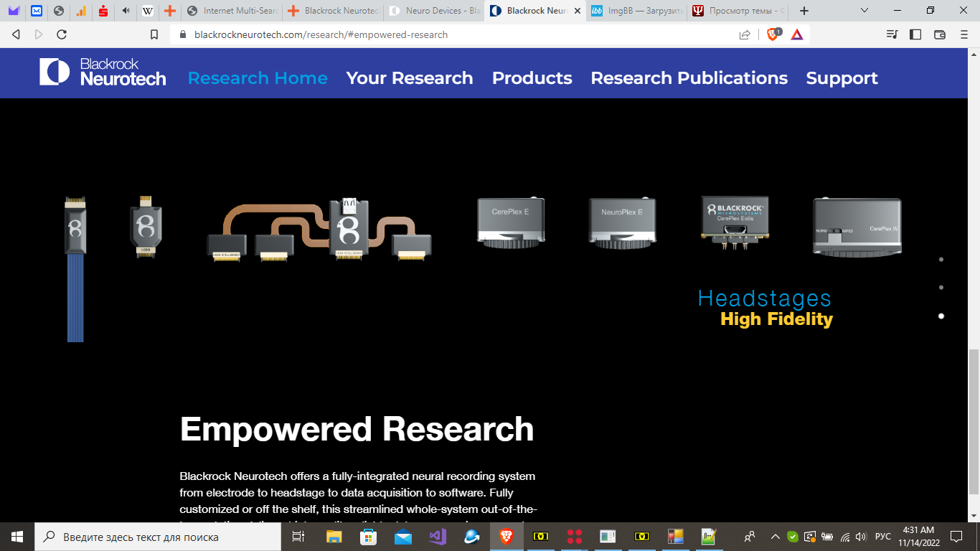Open File Explorer from the taskbar
Image resolution: width=980 pixels, height=551 pixels.
pos(334,536)
